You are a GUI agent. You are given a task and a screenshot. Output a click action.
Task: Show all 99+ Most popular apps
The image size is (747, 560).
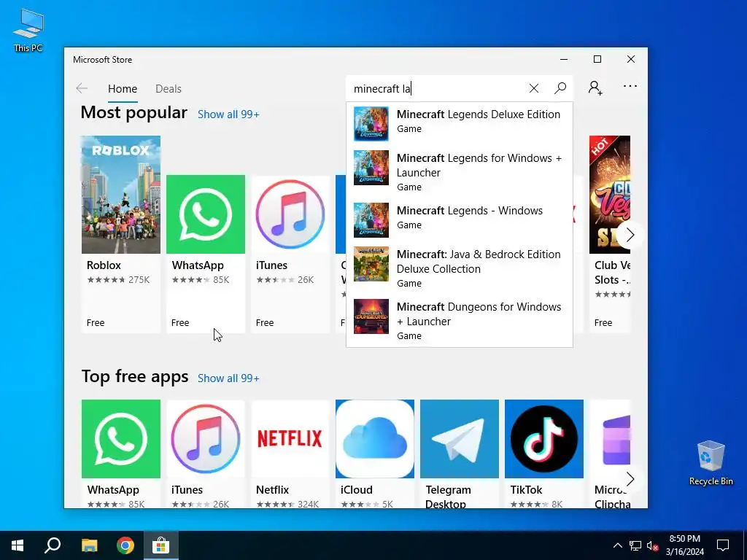(228, 114)
